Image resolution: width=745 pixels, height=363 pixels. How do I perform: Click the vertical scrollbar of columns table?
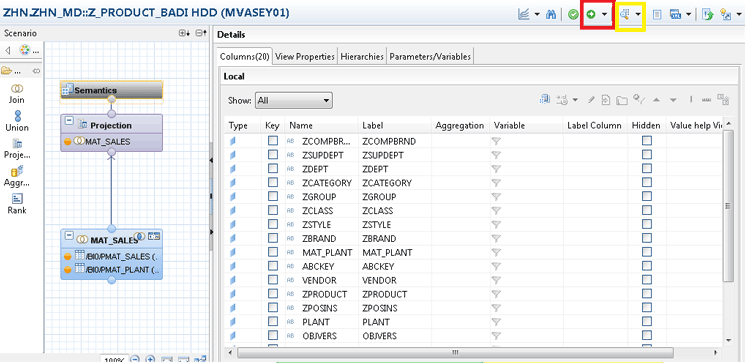727,206
